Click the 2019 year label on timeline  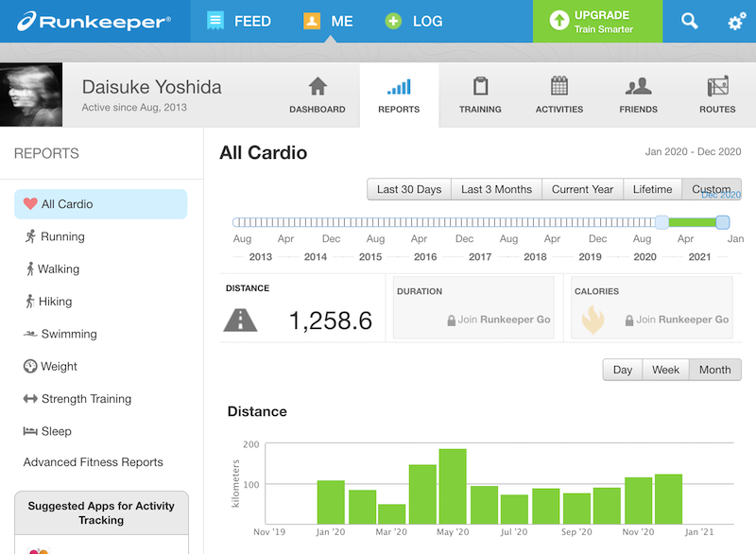590,257
